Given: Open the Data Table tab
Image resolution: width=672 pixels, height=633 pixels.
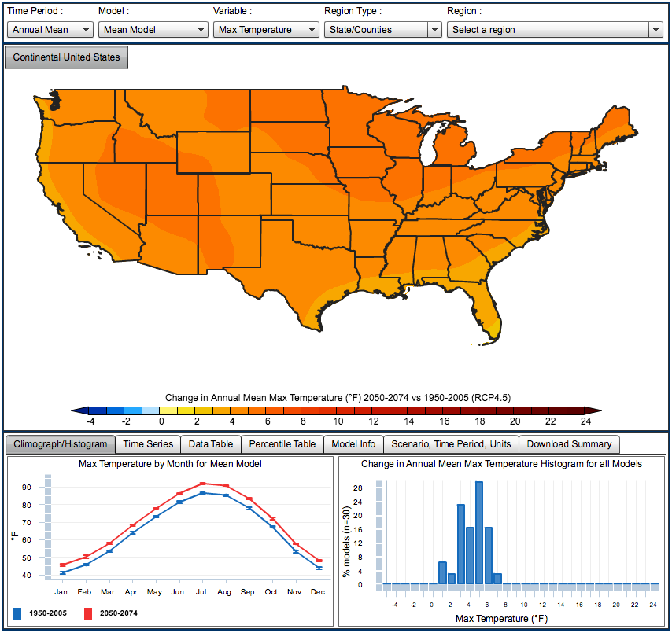Looking at the screenshot, I should pos(210,444).
